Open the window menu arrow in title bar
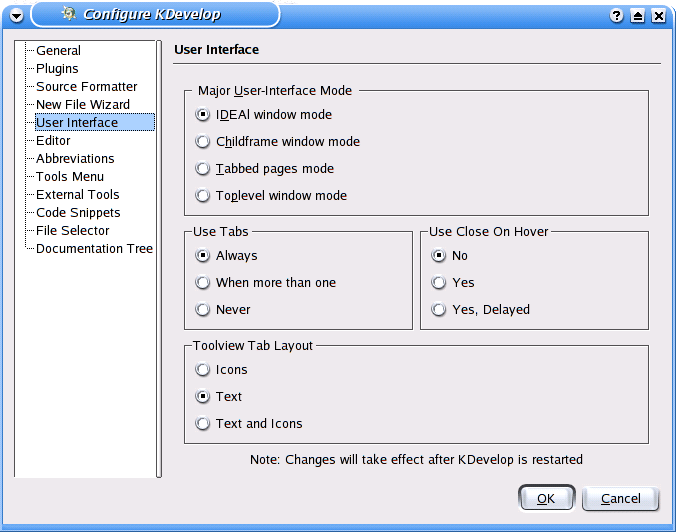The image size is (676, 532). (16, 15)
